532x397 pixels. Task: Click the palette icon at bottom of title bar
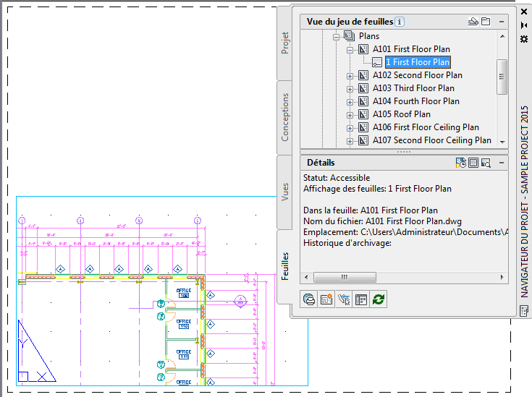click(524, 311)
